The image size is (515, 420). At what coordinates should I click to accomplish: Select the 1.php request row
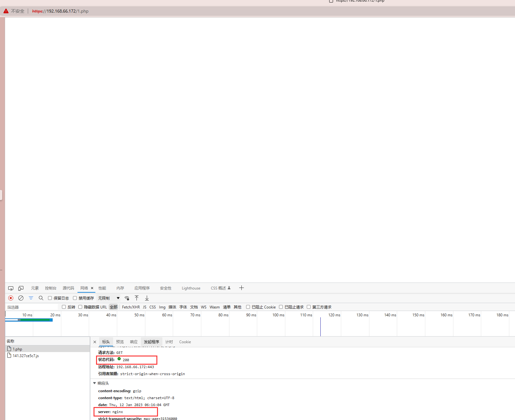pos(48,349)
